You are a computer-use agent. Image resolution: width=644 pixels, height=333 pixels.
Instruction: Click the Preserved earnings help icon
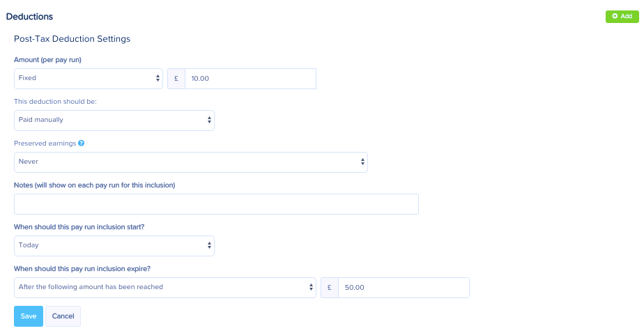click(82, 143)
